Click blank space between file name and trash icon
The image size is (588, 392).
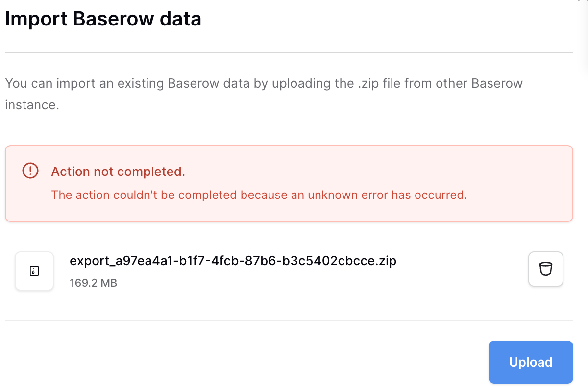coord(463,269)
